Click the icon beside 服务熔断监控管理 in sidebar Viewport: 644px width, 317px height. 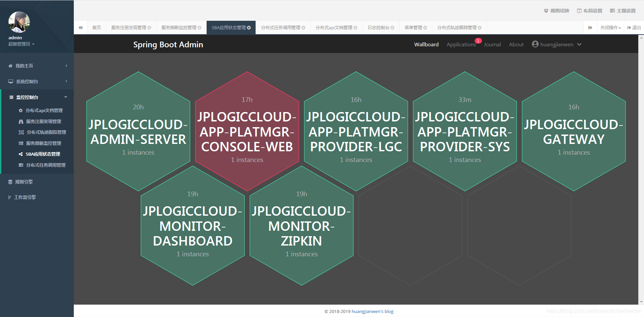click(21, 143)
